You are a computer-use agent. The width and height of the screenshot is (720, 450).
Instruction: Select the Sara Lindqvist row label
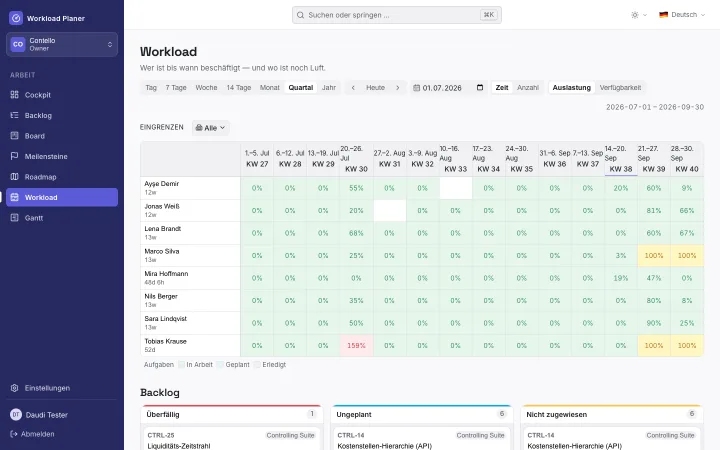tap(190, 323)
